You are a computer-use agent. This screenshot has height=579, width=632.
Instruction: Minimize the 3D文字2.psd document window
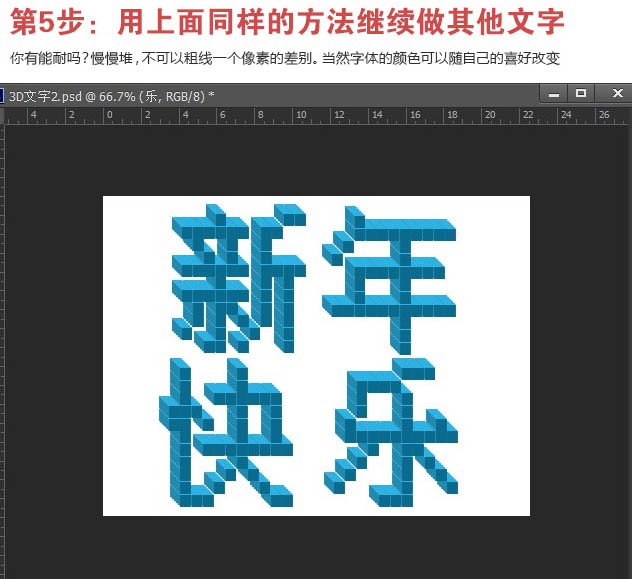click(x=554, y=94)
